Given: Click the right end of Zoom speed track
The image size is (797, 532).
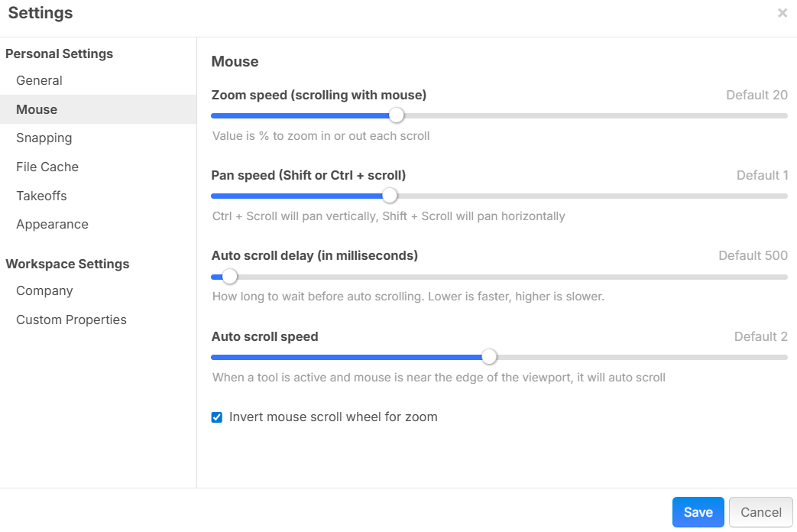Looking at the screenshot, I should click(784, 115).
